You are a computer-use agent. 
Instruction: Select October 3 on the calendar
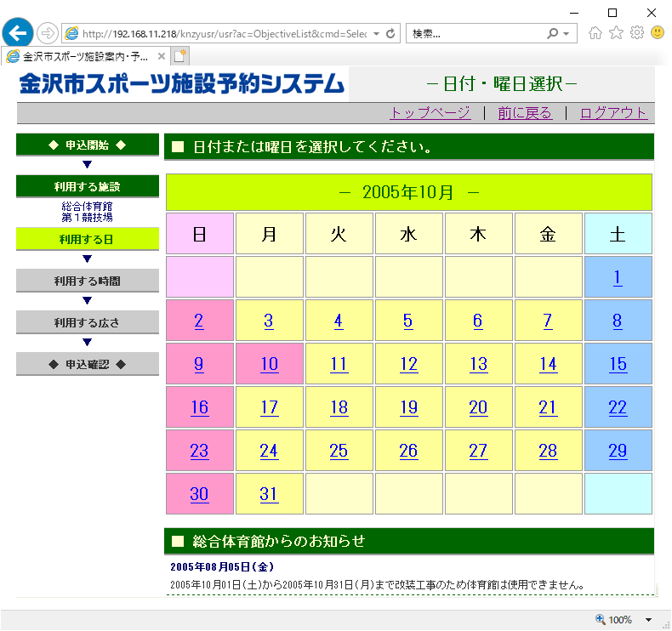pos(269,321)
